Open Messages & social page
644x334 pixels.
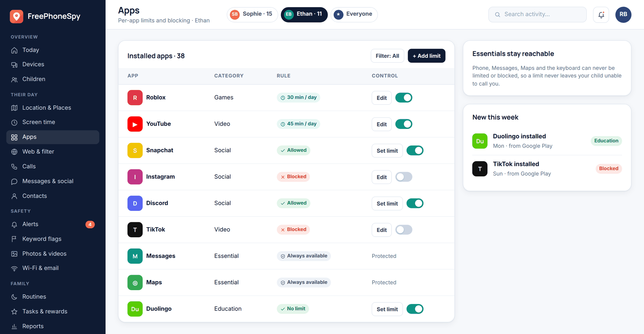[53, 181]
